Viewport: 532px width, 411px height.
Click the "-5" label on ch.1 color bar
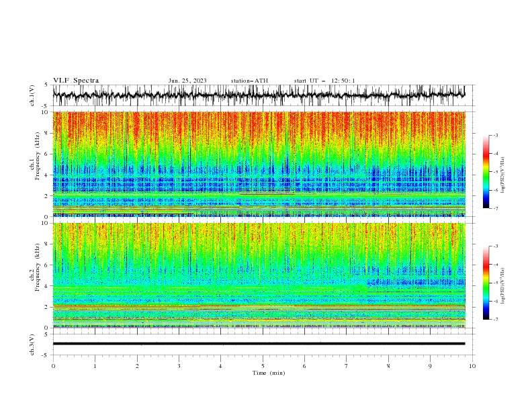(x=496, y=172)
